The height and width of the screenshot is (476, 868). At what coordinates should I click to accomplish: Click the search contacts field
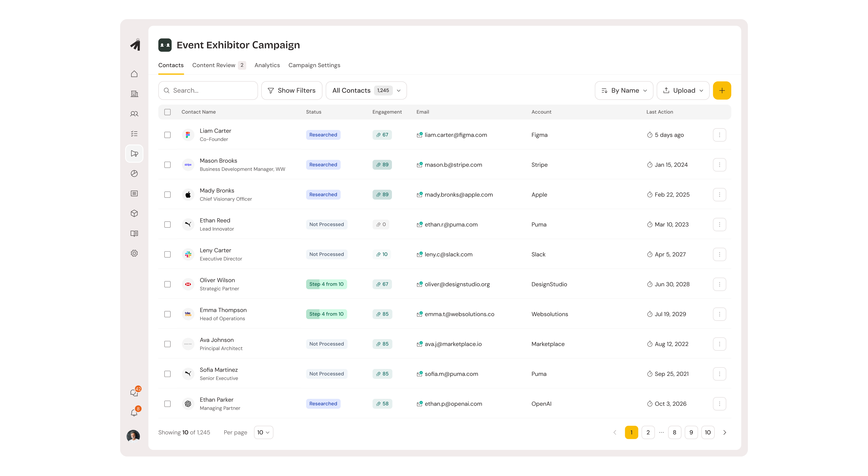click(208, 90)
